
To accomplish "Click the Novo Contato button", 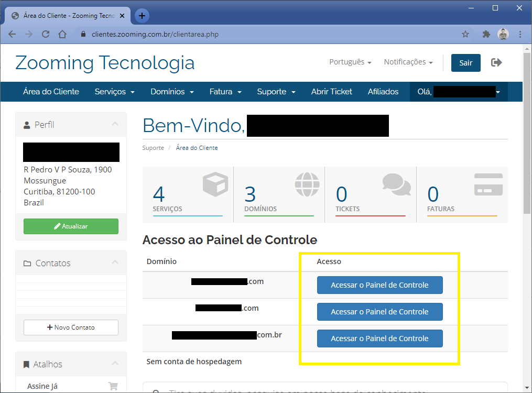I will click(x=71, y=327).
